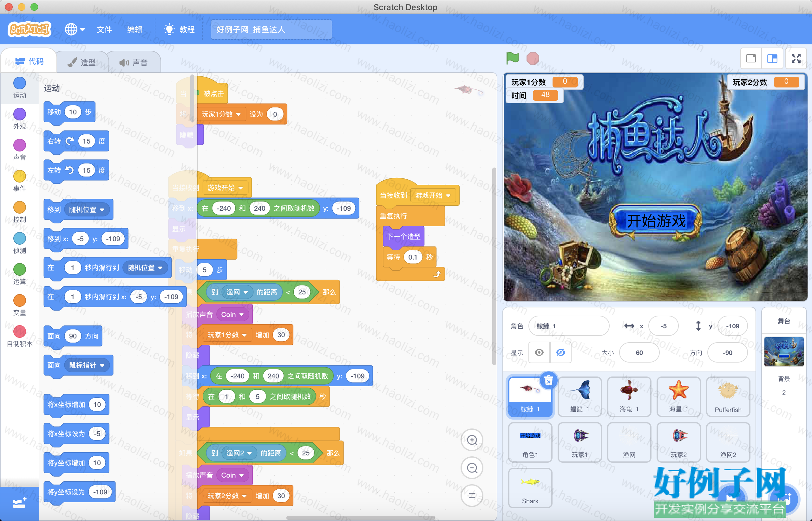Click the 面向 90 方向 block
812x521 pixels.
pos(73,336)
